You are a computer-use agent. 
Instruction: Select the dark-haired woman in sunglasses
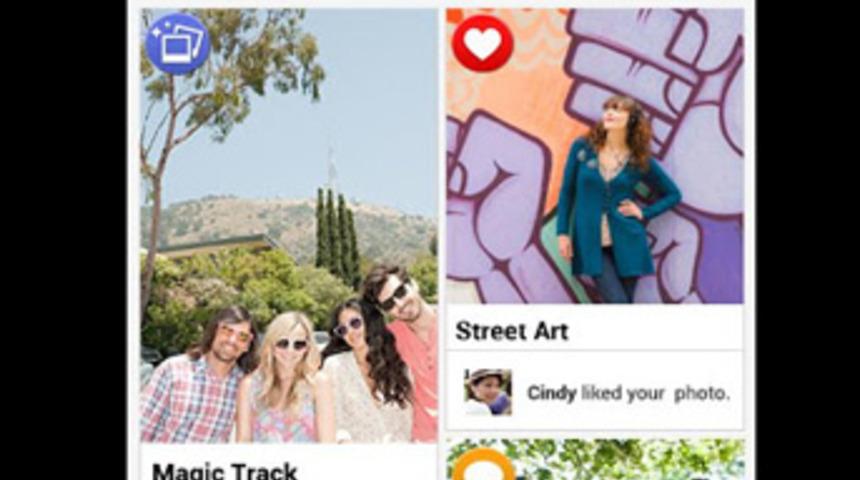365,373
